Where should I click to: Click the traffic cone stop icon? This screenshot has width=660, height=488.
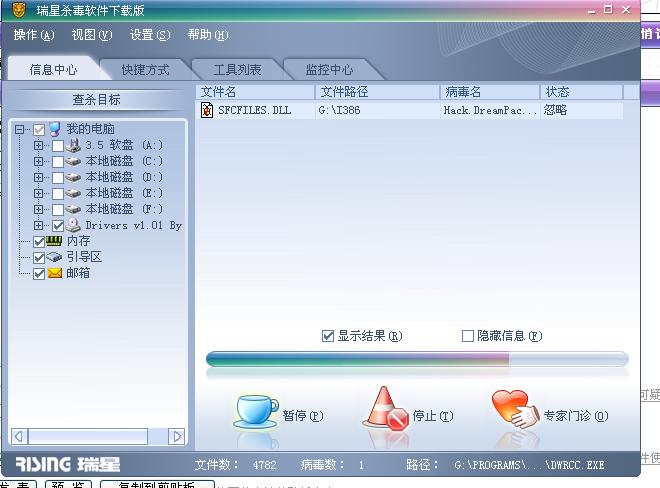[x=385, y=408]
